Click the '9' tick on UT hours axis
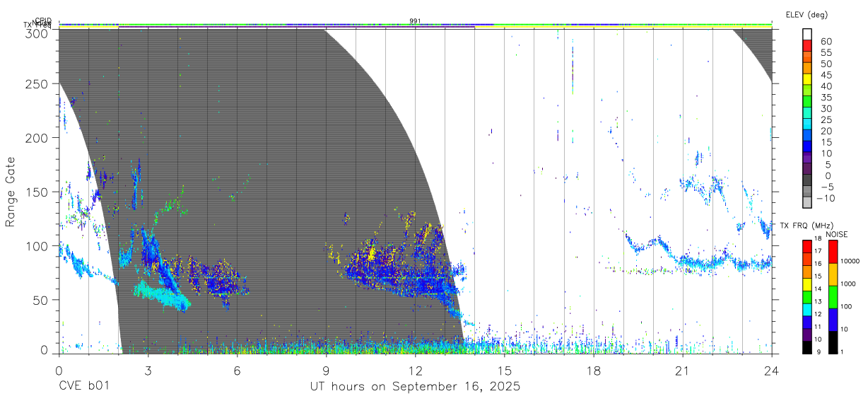The image size is (868, 401). [x=326, y=370]
